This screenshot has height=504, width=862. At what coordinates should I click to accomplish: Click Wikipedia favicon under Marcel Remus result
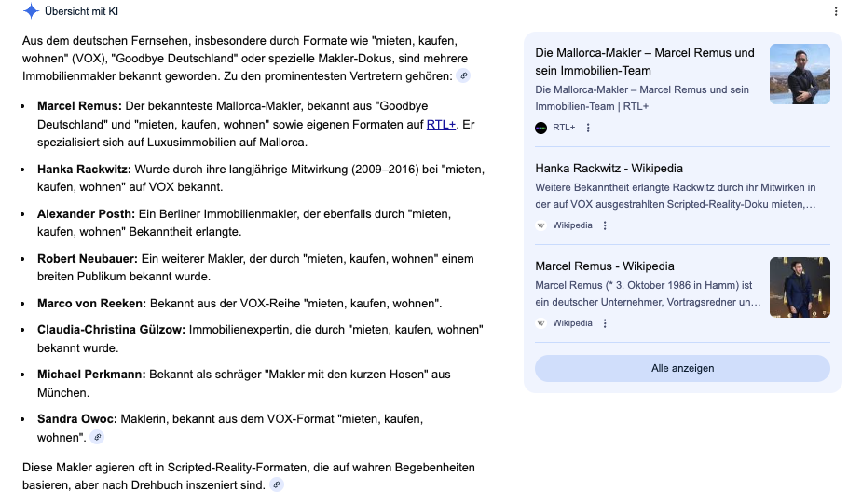coord(541,323)
